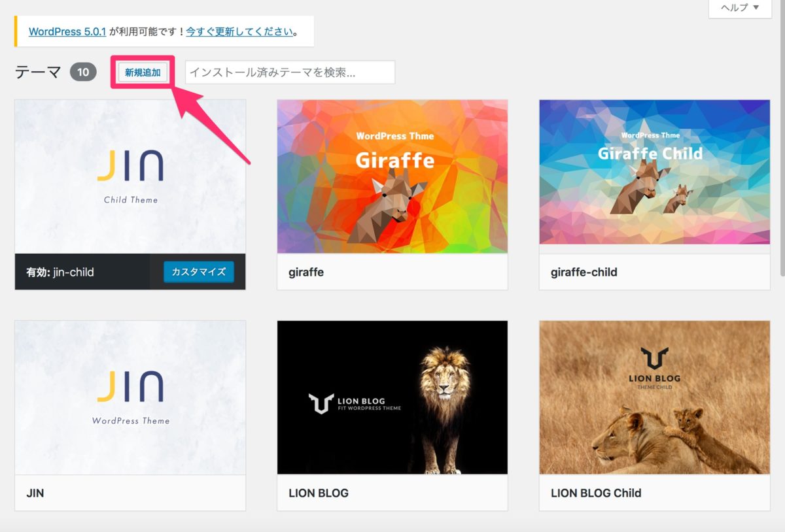Screen dimensions: 785x532
Task: Click the theme count badge showing 10
Action: click(83, 73)
